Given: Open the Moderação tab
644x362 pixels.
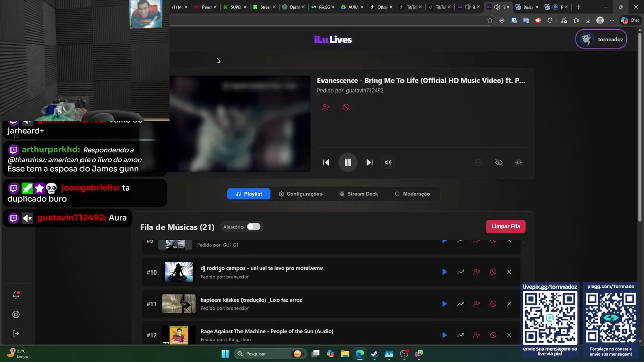Looking at the screenshot, I should point(412,194).
